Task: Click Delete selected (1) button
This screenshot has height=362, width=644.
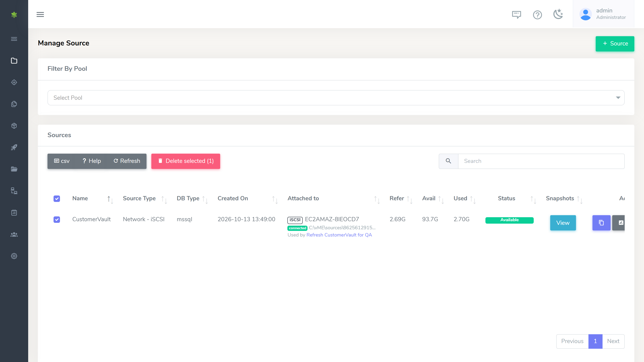Action: (x=186, y=161)
